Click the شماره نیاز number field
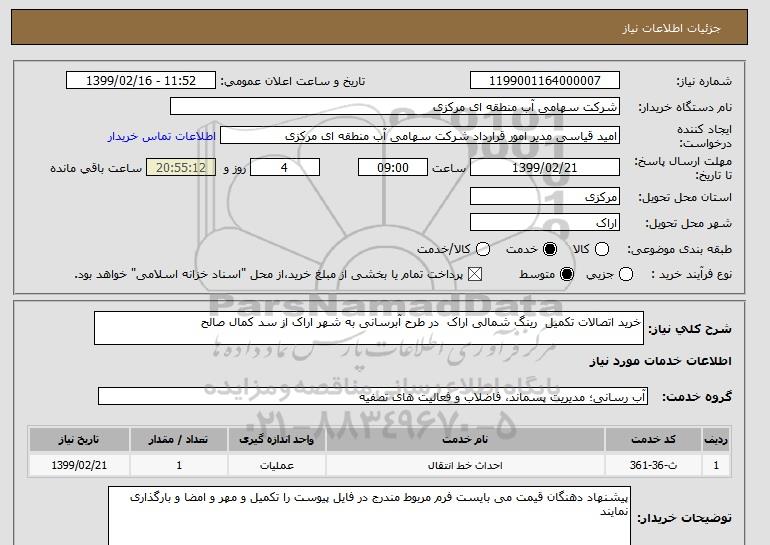 (545, 81)
